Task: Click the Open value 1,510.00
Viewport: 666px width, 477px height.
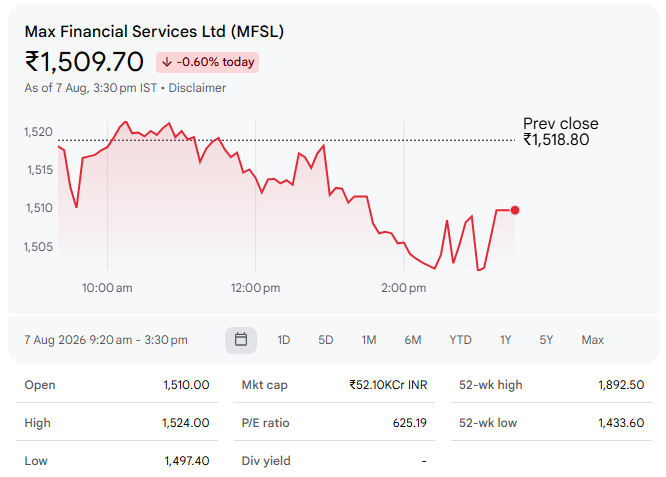Action: click(x=186, y=385)
